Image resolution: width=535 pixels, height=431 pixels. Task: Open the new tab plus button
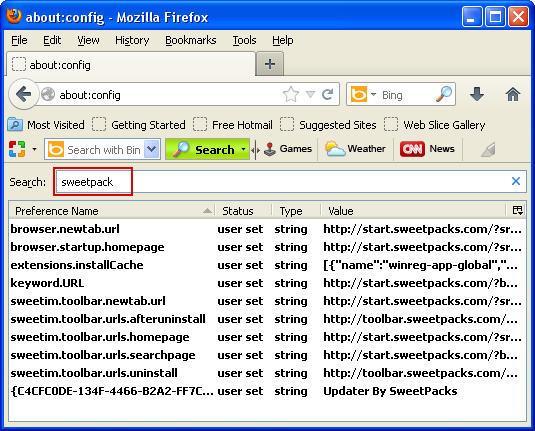[270, 64]
